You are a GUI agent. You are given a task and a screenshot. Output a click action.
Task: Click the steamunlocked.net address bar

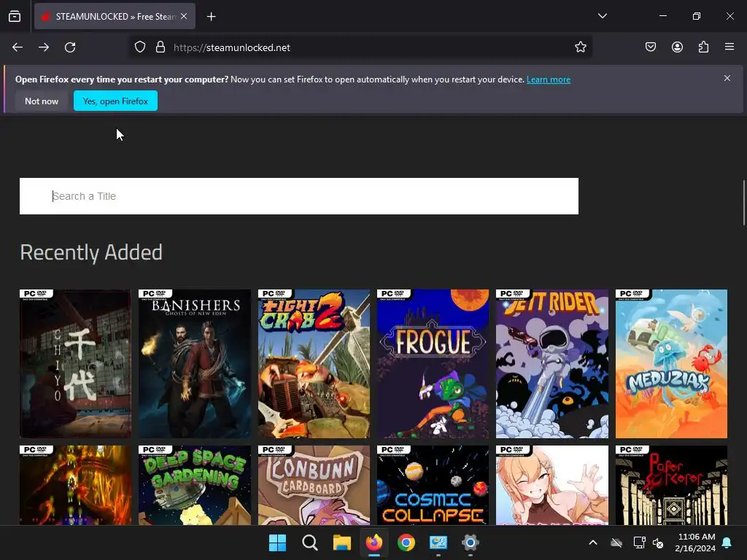(360, 47)
